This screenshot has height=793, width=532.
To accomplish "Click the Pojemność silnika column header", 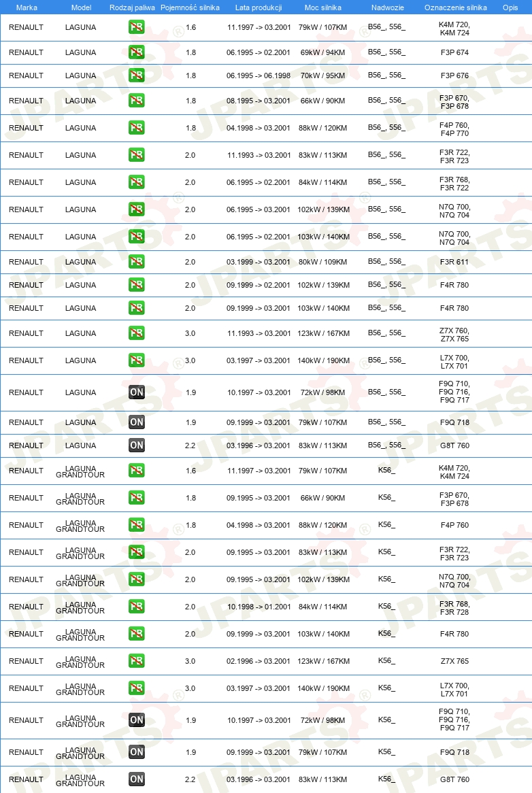I will click(190, 7).
